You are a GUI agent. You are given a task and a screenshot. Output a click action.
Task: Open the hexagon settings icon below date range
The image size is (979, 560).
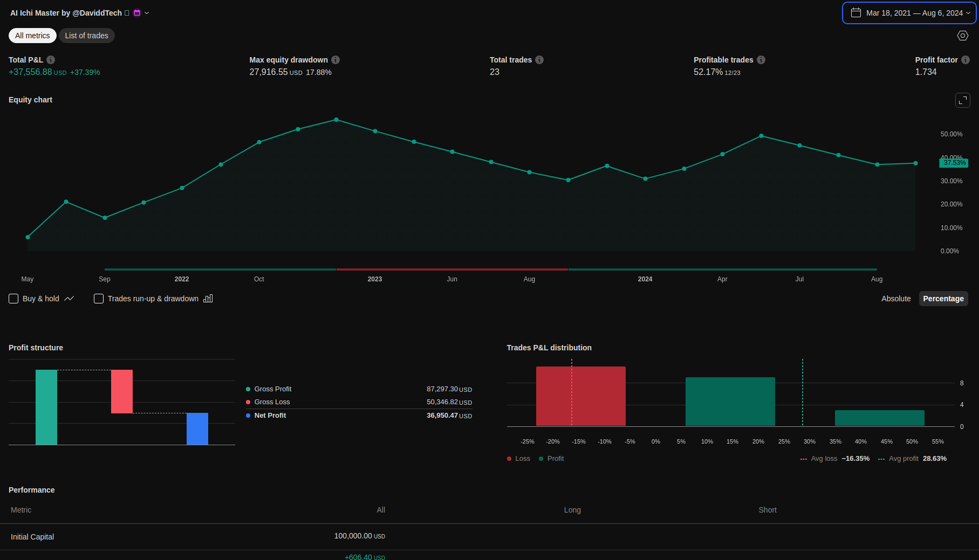click(x=963, y=36)
